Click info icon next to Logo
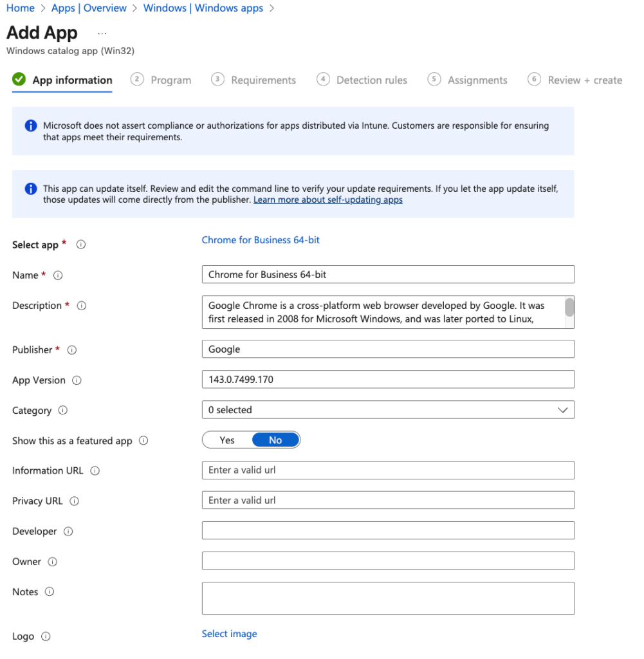Viewport: 644px width, 659px height. point(46,636)
